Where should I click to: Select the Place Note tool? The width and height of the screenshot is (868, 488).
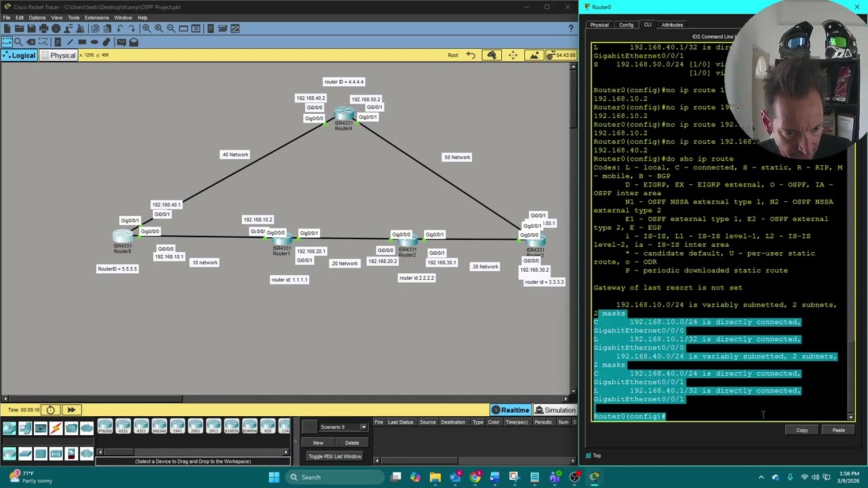58,42
